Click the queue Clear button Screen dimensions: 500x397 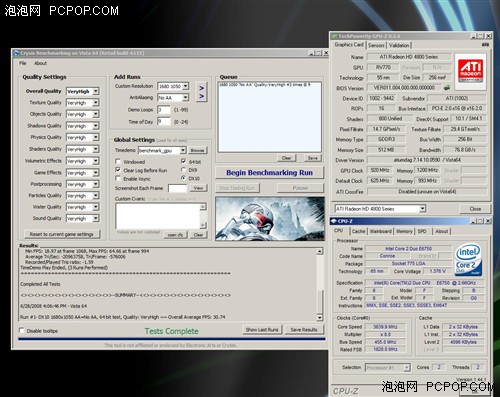(286, 158)
